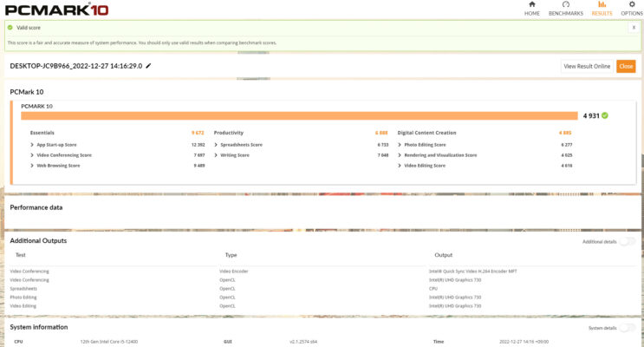This screenshot has height=347, width=644.
Task: Click the Additional Outputs heading
Action: (x=38, y=240)
